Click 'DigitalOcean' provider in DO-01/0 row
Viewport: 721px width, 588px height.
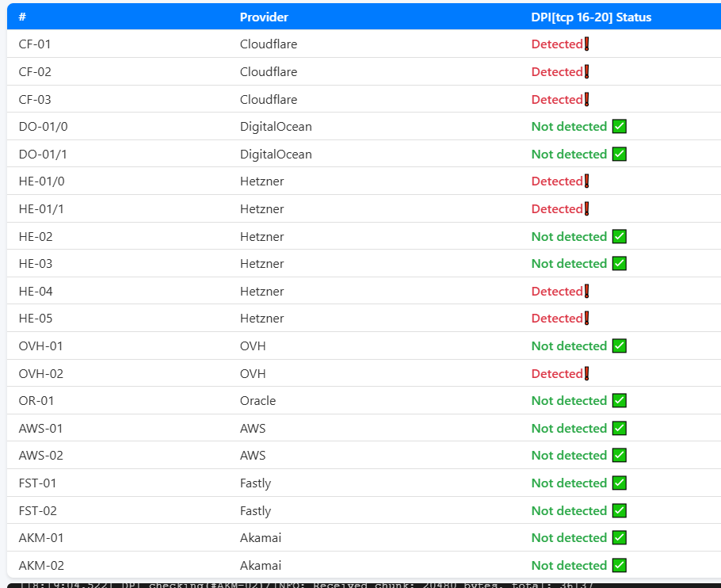[x=276, y=127]
